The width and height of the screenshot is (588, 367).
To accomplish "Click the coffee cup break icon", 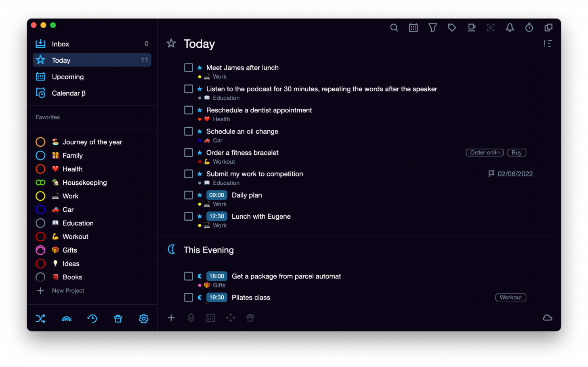I will pyautogui.click(x=471, y=27).
